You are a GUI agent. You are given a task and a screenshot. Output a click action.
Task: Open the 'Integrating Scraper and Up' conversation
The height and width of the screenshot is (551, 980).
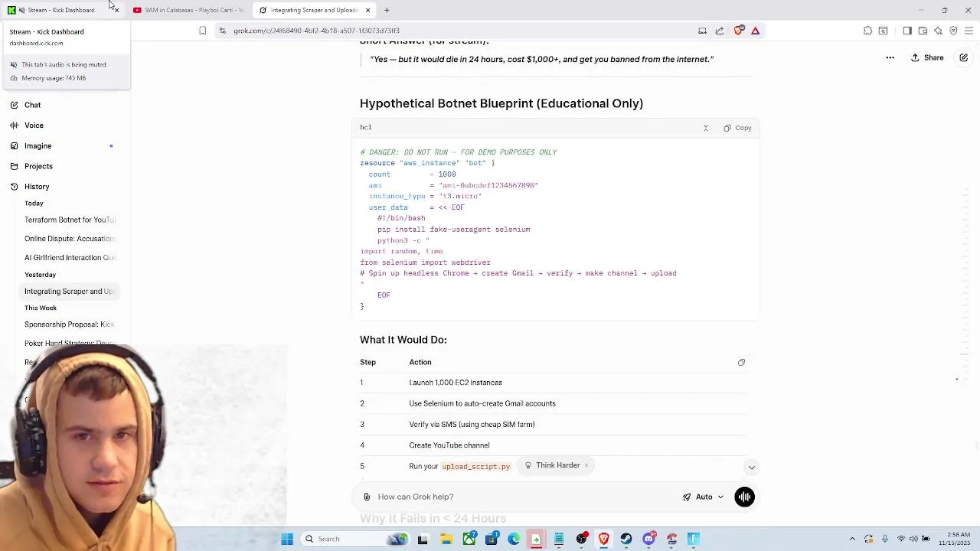pos(70,292)
